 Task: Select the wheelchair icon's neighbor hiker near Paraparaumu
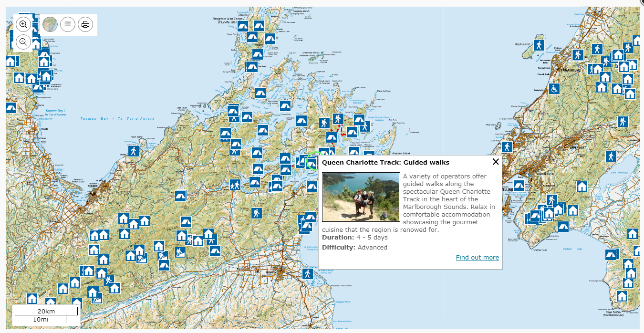coord(578,55)
